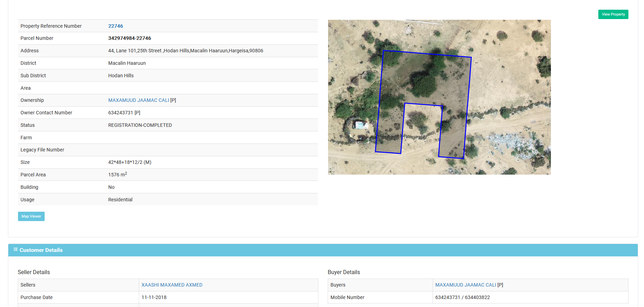This screenshot has height=307, width=644.
Task: Click the 'Owner Contact Number' label
Action: point(46,113)
